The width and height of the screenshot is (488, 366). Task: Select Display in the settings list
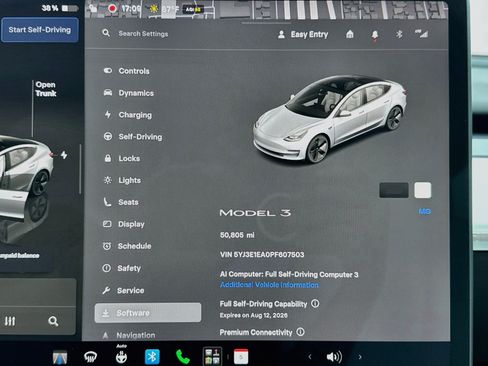click(x=124, y=224)
